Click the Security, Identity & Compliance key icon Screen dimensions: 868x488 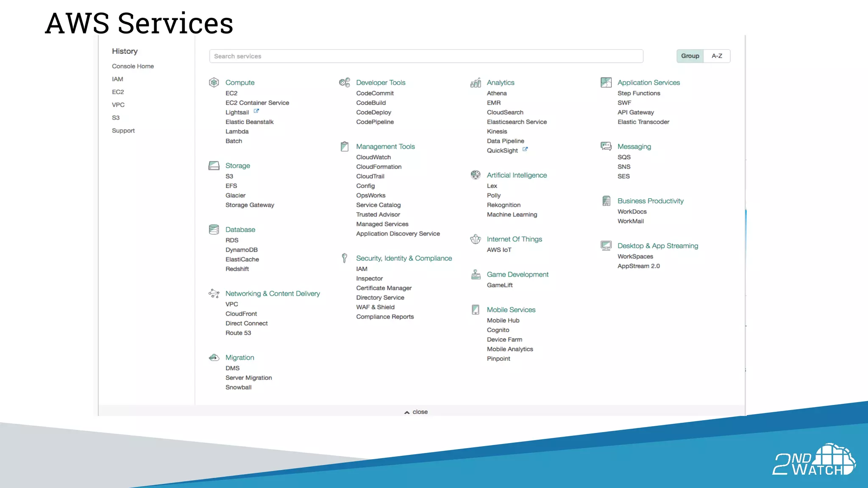pos(345,258)
